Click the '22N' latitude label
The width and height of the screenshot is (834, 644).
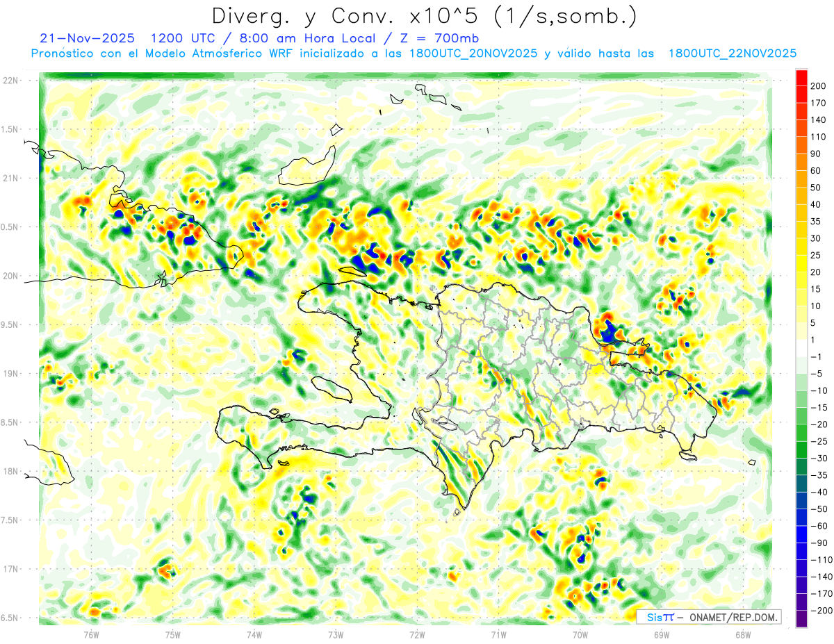click(x=11, y=81)
